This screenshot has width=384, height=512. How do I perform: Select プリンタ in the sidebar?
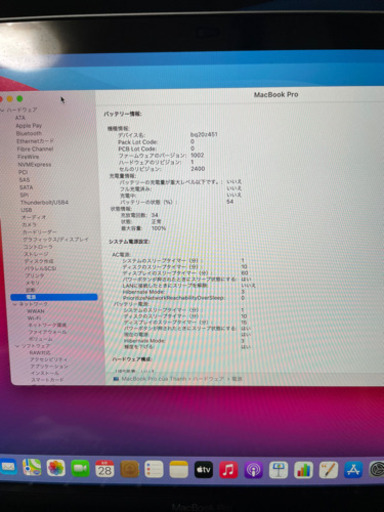click(x=35, y=276)
